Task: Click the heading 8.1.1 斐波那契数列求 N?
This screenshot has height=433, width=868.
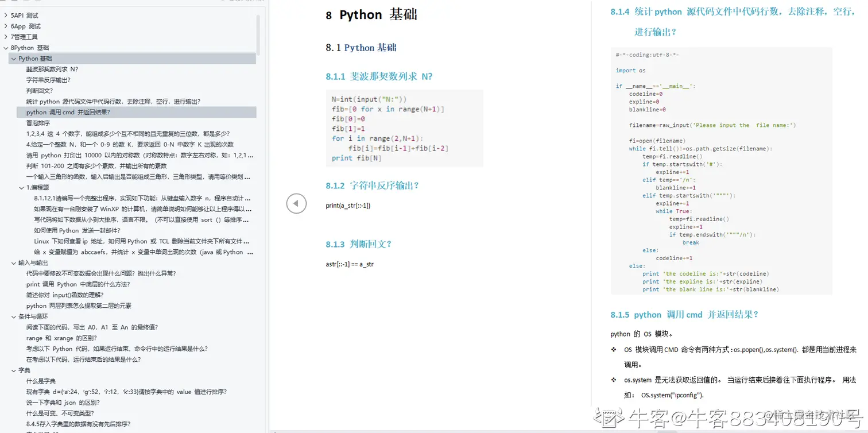Action: pos(379,76)
